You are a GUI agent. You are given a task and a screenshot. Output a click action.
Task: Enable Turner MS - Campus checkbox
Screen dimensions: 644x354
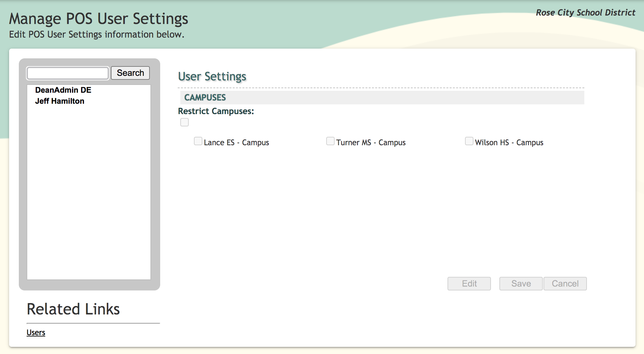pos(330,141)
